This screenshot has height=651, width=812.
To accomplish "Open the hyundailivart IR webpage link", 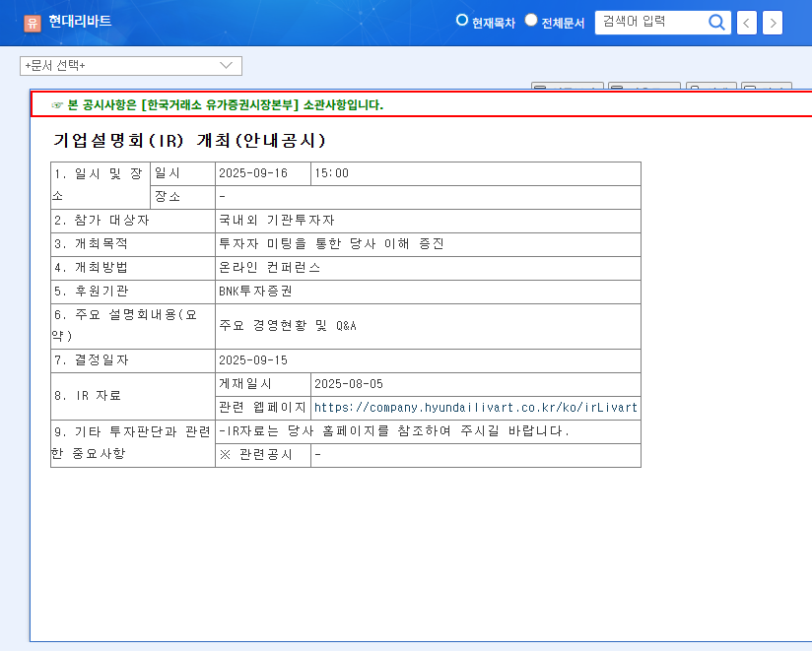I will (x=475, y=408).
